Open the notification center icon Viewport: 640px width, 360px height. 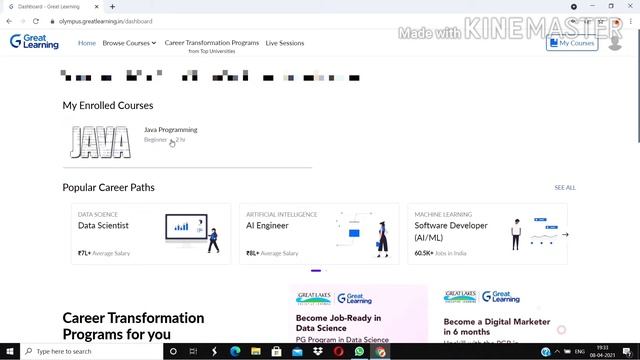pos(627,351)
